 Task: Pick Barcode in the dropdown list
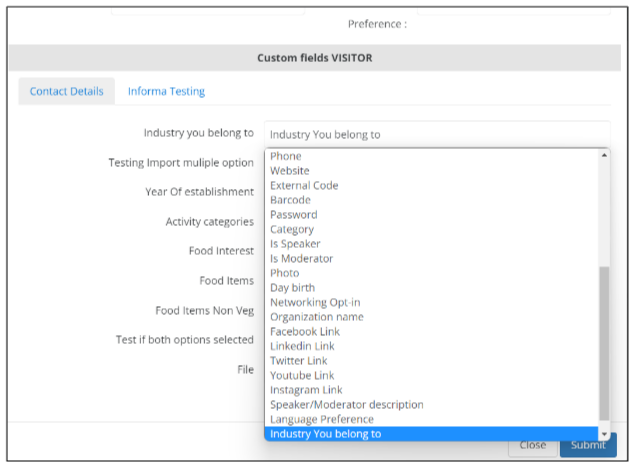pos(291,200)
